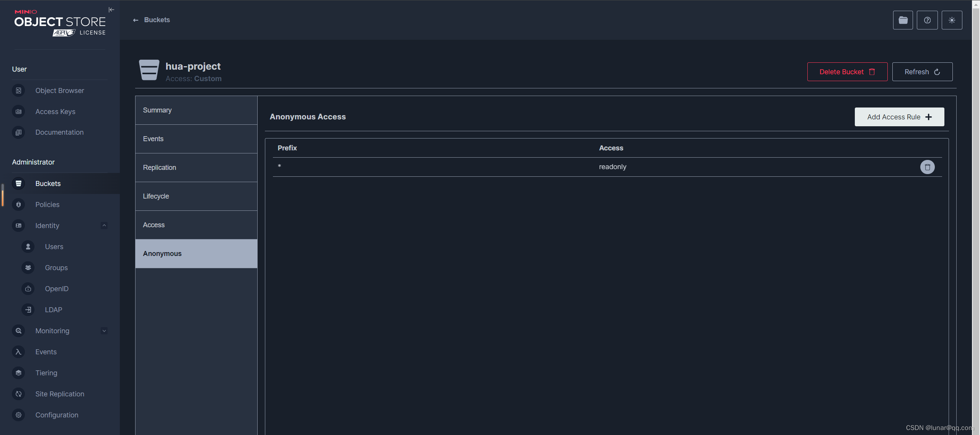This screenshot has height=435, width=980.
Task: Click the Tiering layers icon
Action: pyautogui.click(x=18, y=373)
